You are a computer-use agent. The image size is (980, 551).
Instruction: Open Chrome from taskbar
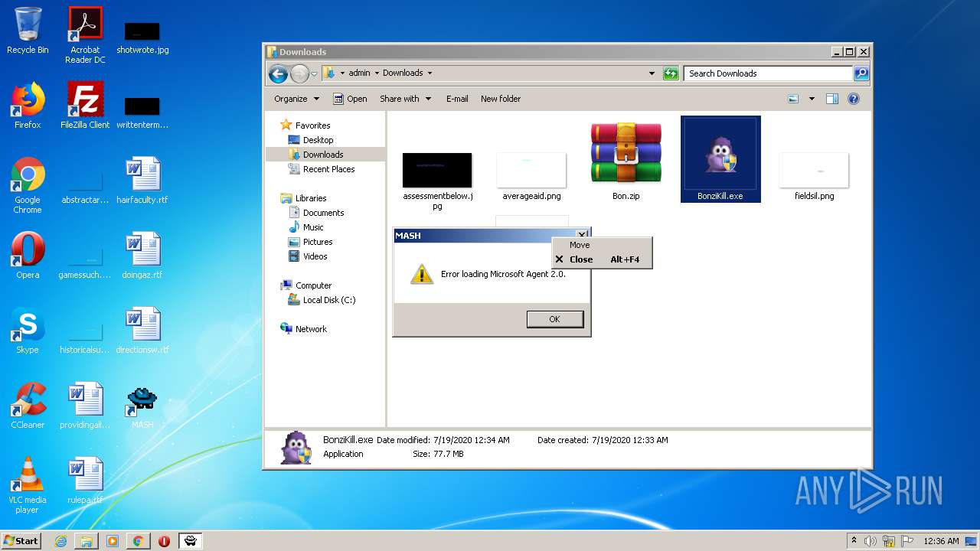click(x=139, y=541)
